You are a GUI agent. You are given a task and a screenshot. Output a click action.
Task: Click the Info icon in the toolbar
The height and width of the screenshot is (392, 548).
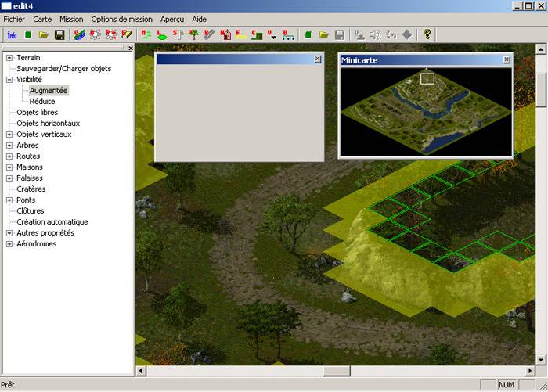pyautogui.click(x=12, y=34)
